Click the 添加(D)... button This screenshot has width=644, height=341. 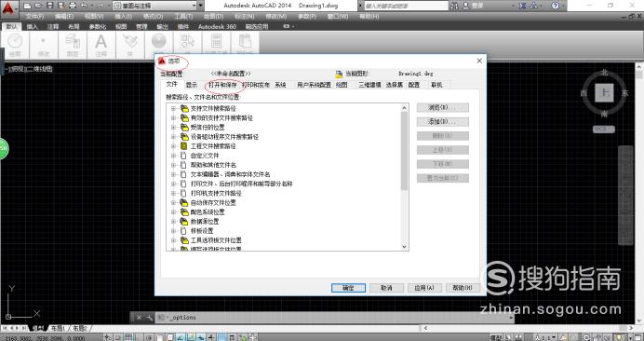coord(442,122)
